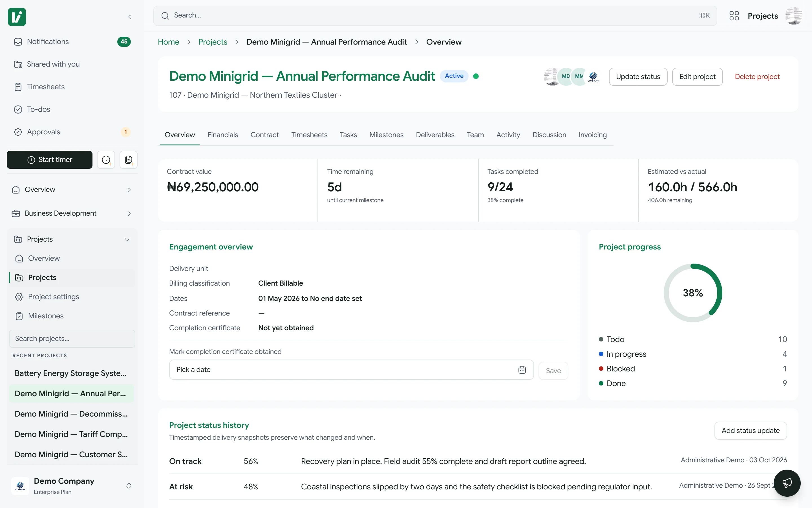Open To-dos list
The width and height of the screenshot is (812, 508).
[72, 109]
